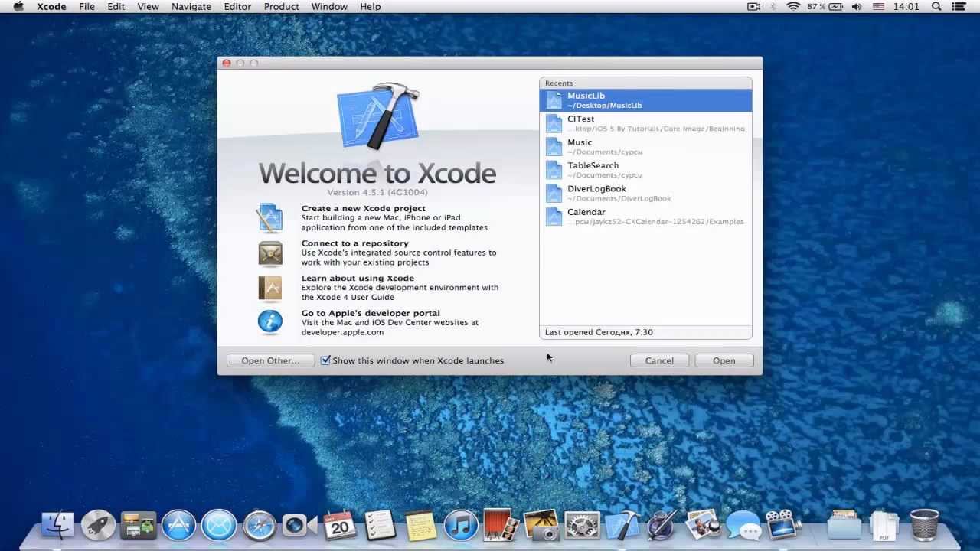Open the File menu
The height and width of the screenshot is (551, 980).
pos(87,6)
